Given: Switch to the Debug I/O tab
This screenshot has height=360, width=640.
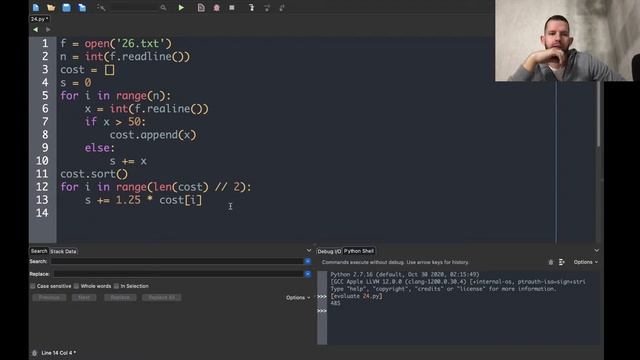Looking at the screenshot, I should coord(329,251).
